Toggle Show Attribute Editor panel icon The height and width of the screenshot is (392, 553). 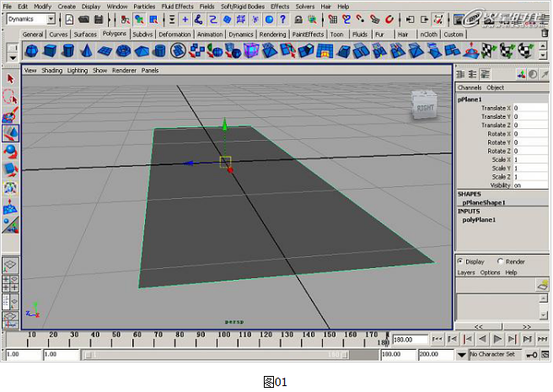[x=460, y=74]
